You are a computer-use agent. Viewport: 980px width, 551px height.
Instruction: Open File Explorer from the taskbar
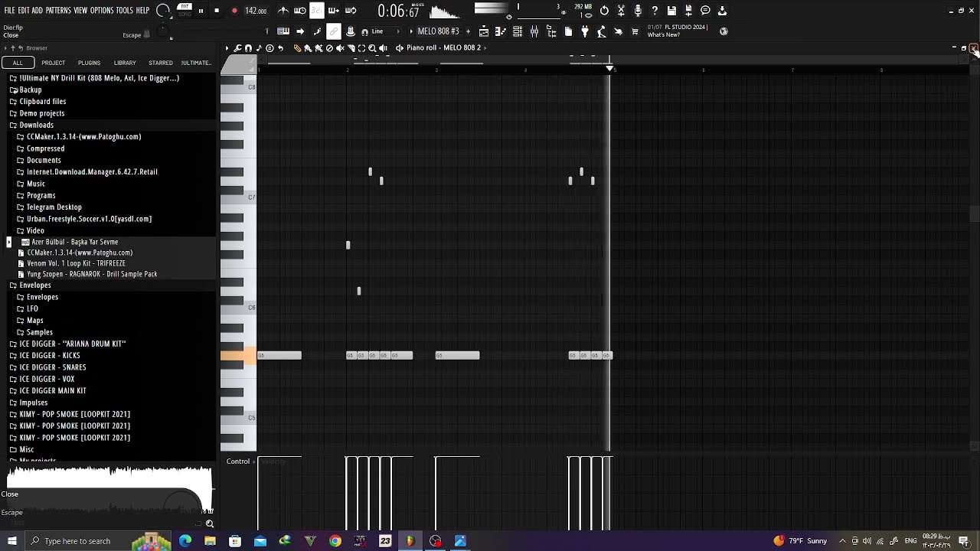pos(210,541)
